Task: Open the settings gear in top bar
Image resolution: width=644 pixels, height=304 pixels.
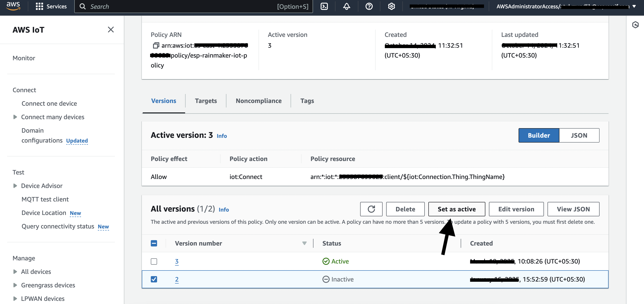Action: (391, 6)
